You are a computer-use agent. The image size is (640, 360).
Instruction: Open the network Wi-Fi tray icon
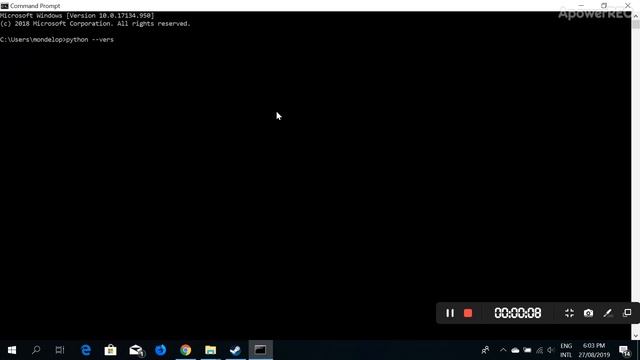(540, 350)
